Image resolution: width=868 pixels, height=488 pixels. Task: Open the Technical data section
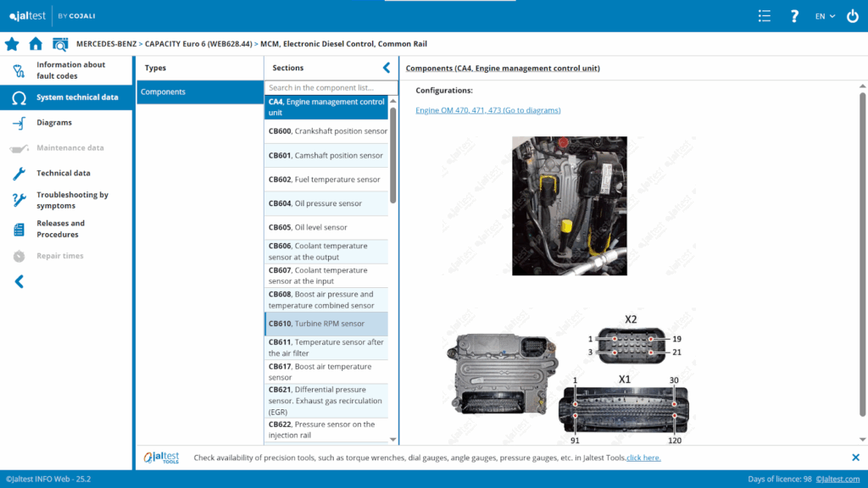[x=63, y=174]
